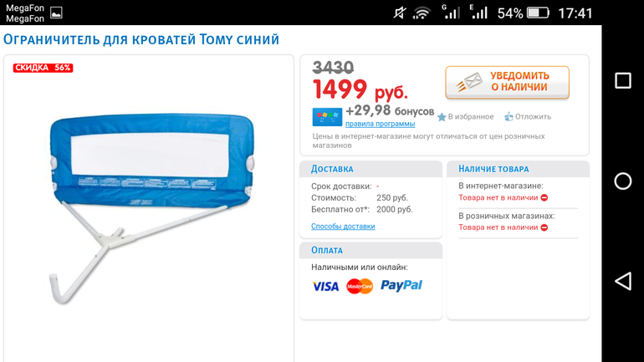This screenshot has height=362, width=644.
Task: Open the bed rail product image
Action: [152, 208]
